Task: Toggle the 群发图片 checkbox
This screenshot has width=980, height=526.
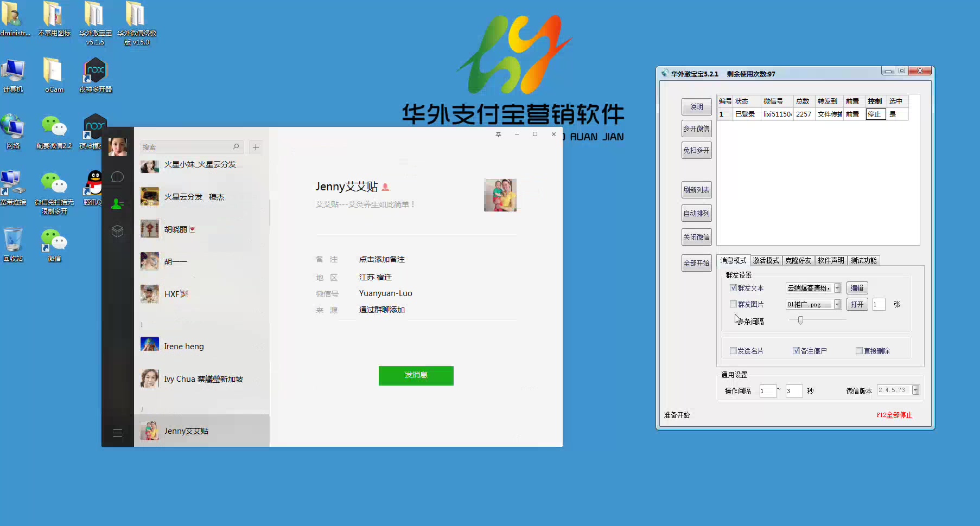Action: tap(733, 304)
